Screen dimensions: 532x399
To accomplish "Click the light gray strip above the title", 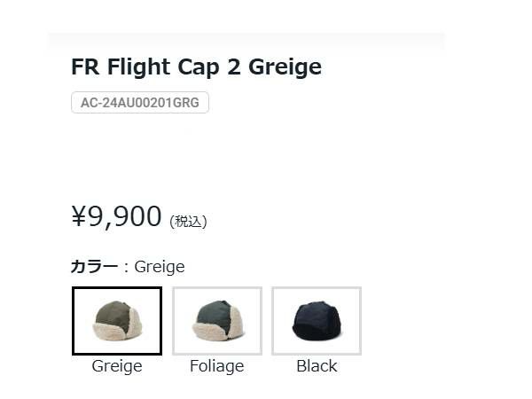I will coord(246,39).
